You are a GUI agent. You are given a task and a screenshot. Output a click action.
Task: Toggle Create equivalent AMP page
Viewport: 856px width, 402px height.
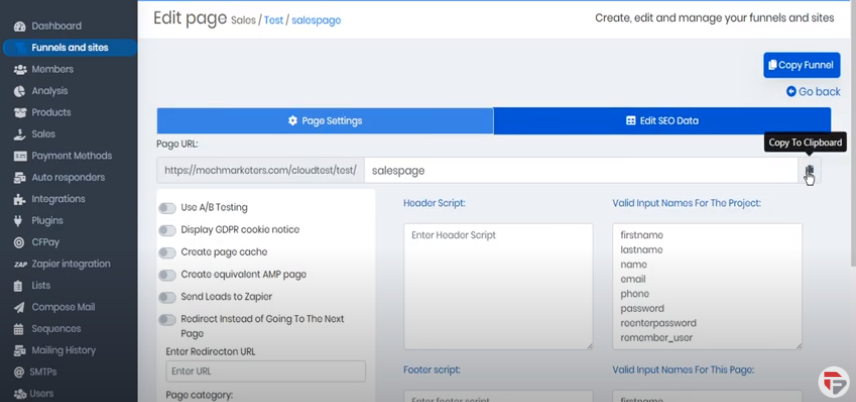point(167,274)
